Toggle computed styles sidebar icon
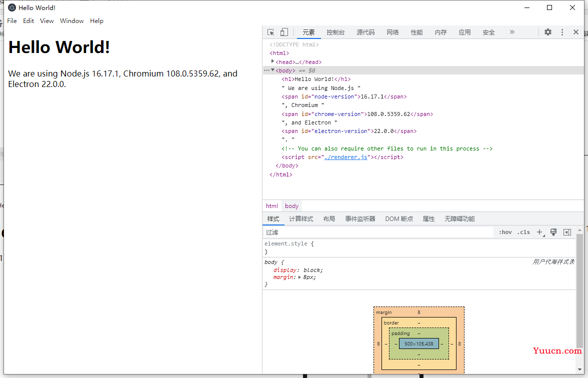The image size is (588, 378). click(x=567, y=232)
